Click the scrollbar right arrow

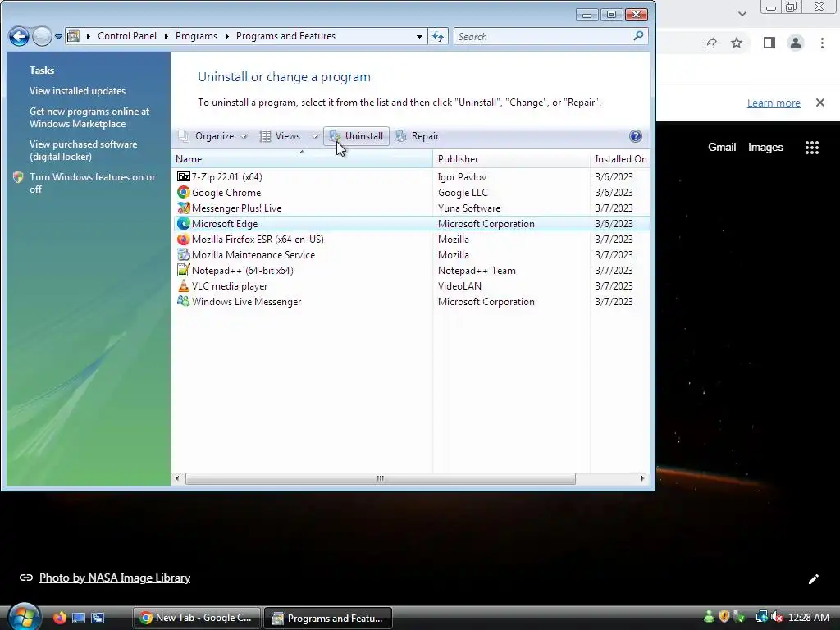tap(643, 478)
